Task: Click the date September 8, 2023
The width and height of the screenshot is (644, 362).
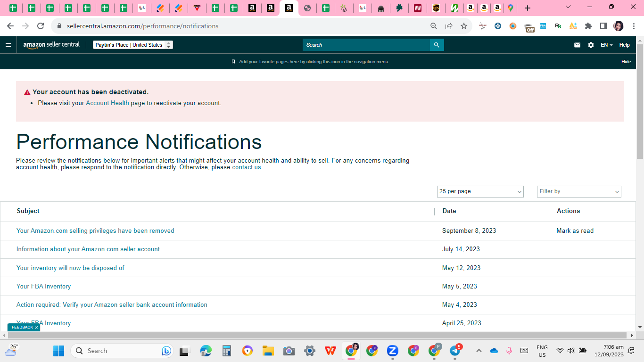Action: 469,231
